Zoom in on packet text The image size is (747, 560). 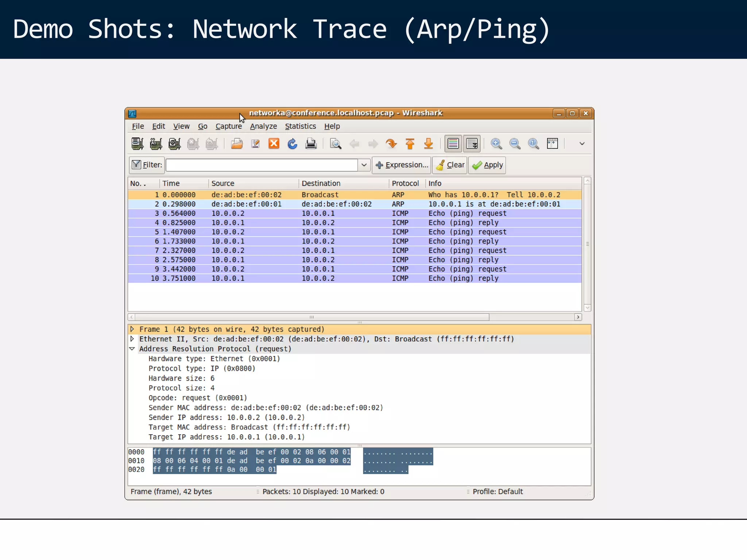(496, 144)
